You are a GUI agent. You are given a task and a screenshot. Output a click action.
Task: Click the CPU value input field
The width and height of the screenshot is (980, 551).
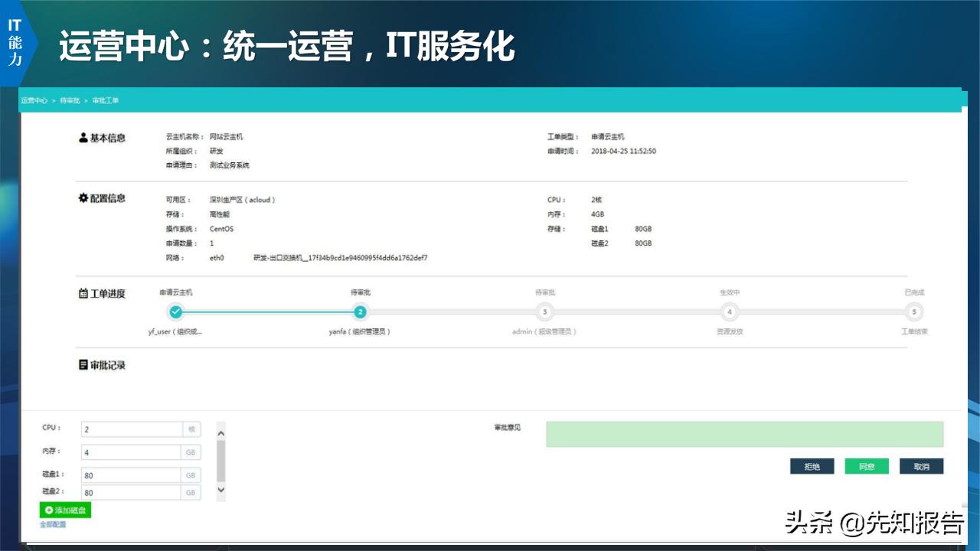point(130,430)
